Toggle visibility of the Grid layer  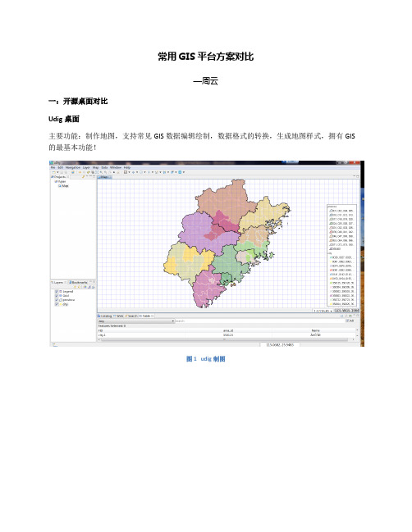pyautogui.click(x=57, y=296)
